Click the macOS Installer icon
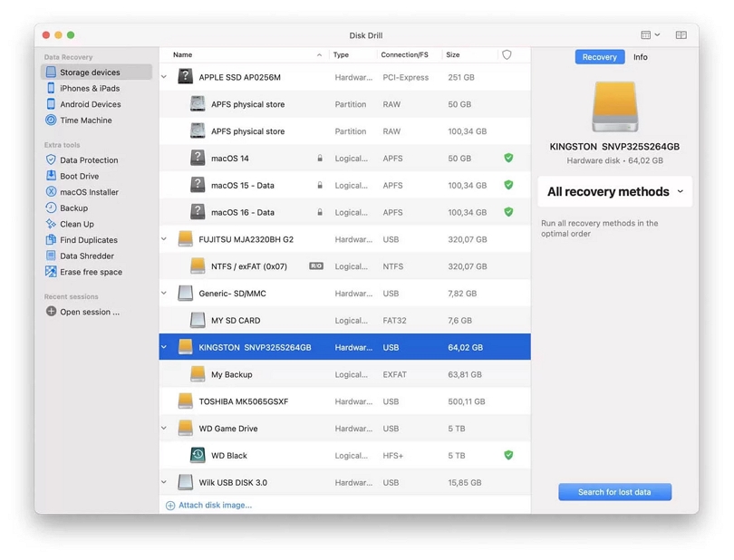The width and height of the screenshot is (734, 560). [x=51, y=192]
